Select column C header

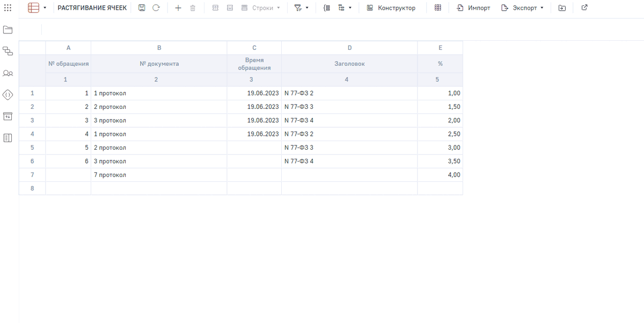254,48
